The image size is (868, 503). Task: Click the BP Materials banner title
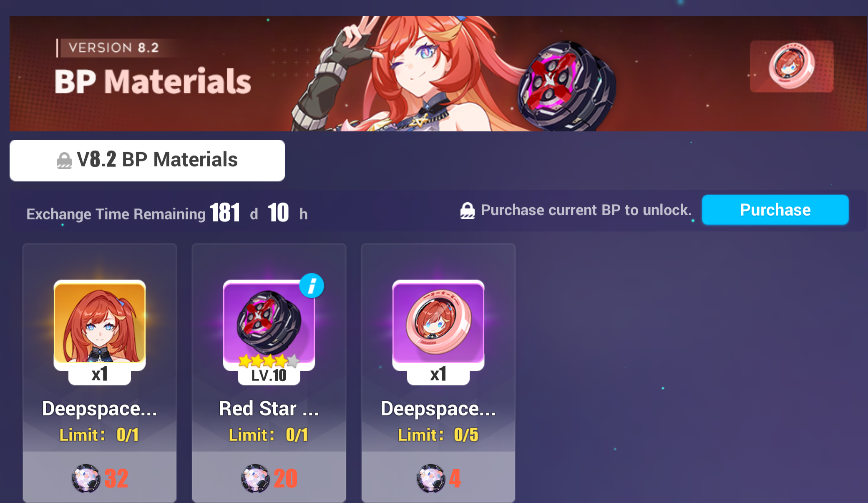[x=153, y=81]
